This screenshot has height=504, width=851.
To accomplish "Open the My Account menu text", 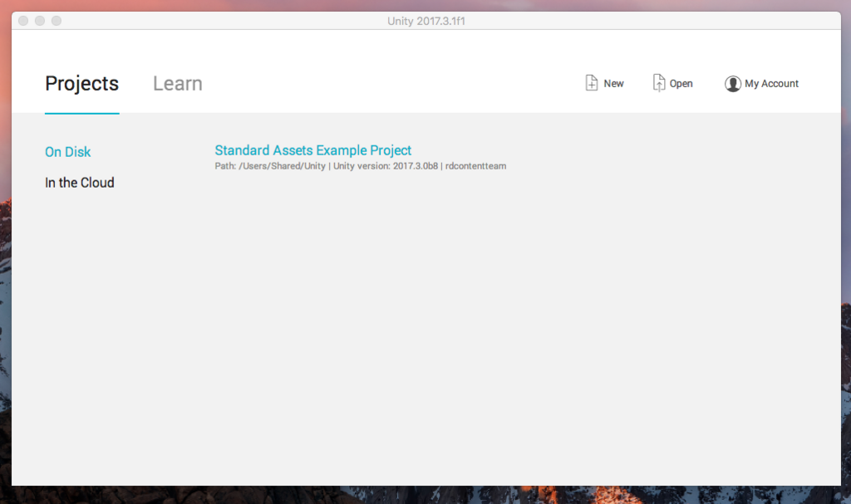I will 771,84.
